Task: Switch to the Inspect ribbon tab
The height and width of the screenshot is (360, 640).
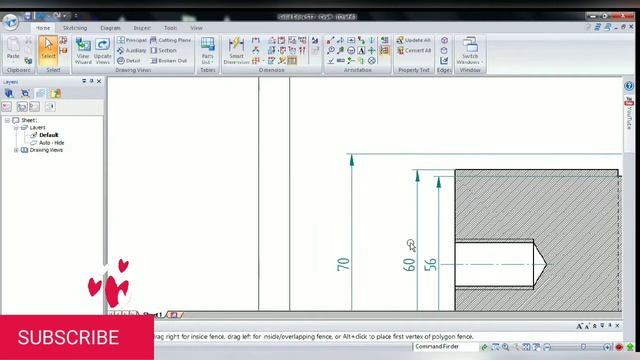Action: pyautogui.click(x=142, y=28)
